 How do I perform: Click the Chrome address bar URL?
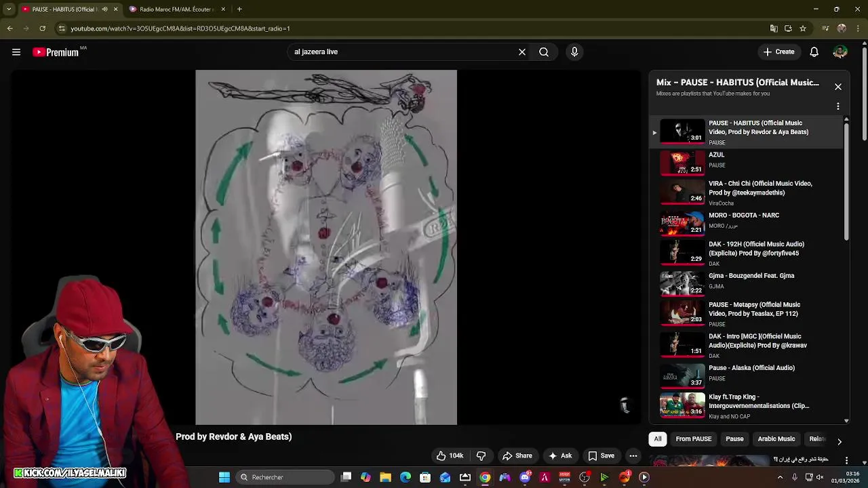click(x=180, y=28)
